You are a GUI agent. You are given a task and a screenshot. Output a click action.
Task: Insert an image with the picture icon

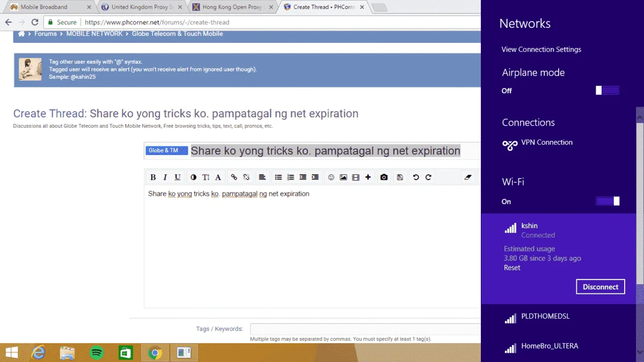click(x=343, y=178)
